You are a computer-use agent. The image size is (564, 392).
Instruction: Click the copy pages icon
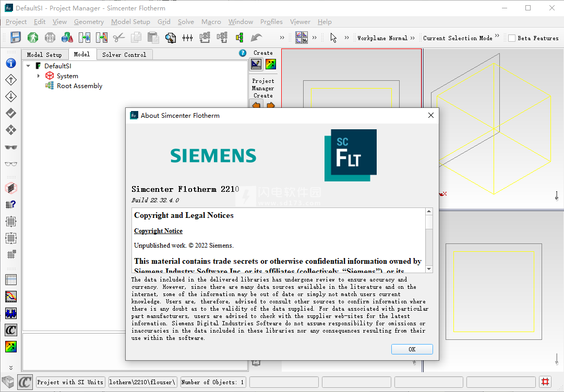click(x=136, y=38)
